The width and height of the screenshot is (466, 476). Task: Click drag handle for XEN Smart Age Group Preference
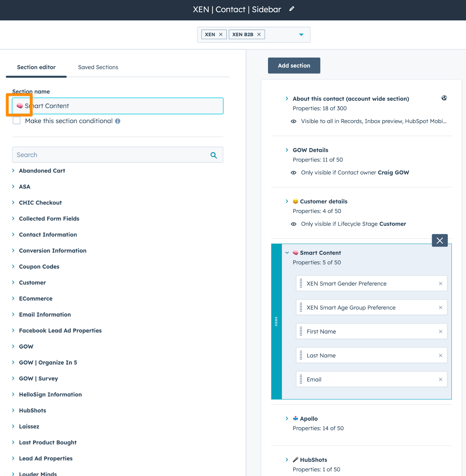pyautogui.click(x=301, y=307)
